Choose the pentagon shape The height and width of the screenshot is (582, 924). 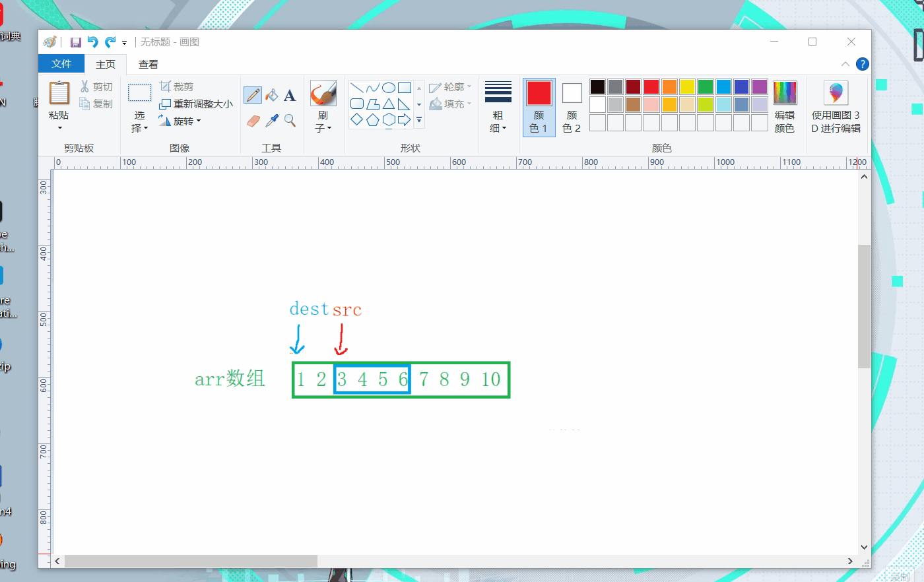pyautogui.click(x=373, y=119)
